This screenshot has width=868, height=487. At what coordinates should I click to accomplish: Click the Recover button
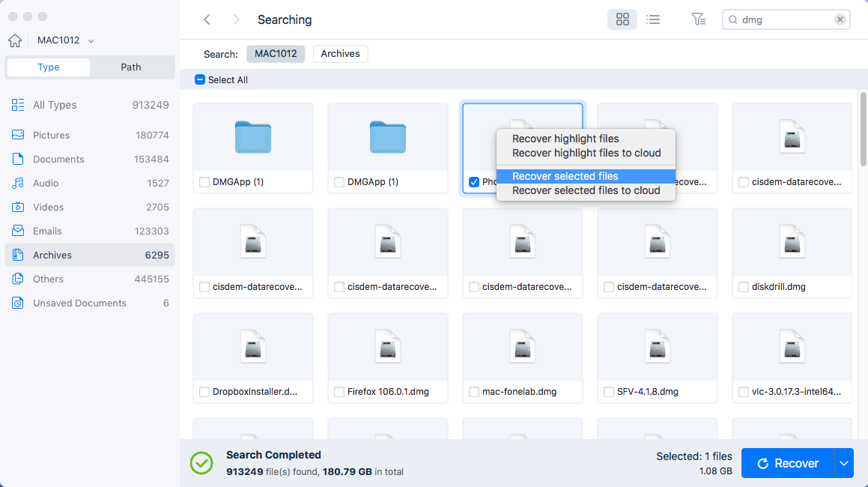pos(791,463)
